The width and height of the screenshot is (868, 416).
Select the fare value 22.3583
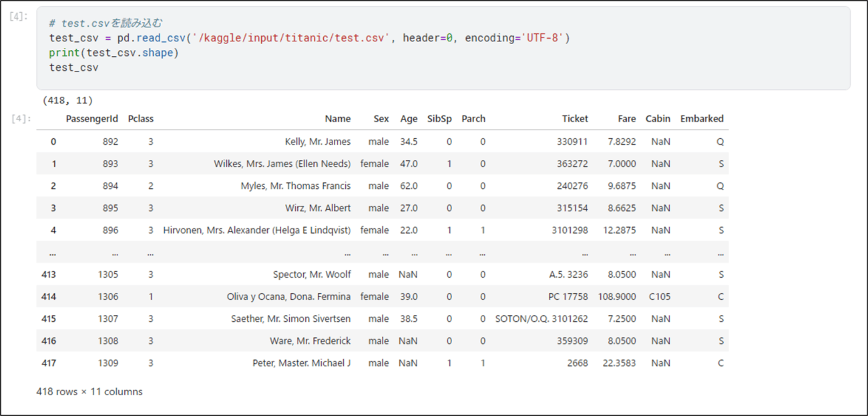(x=620, y=363)
